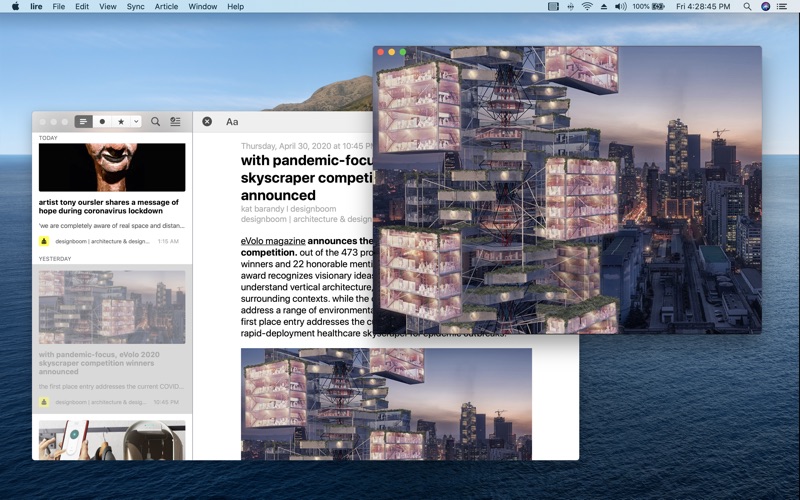
Task: Select the all articles filter icon
Action: point(83,121)
